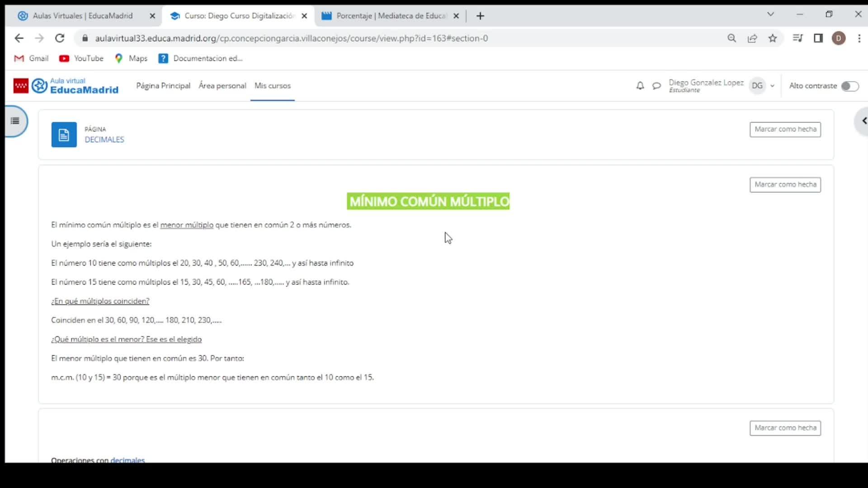
Task: Mark Mínimo Común Múltiplo section done
Action: click(x=785, y=184)
